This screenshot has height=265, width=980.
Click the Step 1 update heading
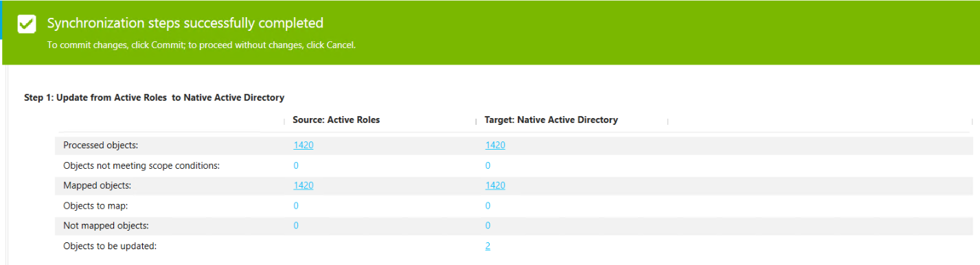coord(154,97)
